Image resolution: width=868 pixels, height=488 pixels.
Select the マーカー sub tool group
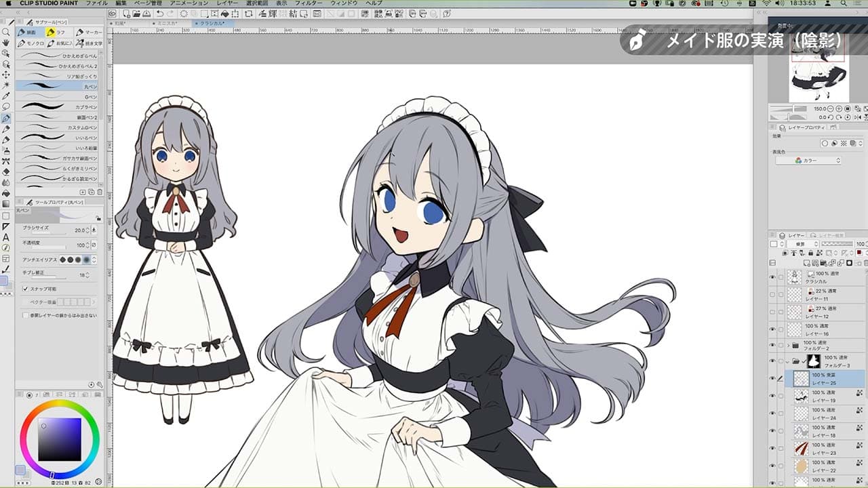click(x=90, y=32)
